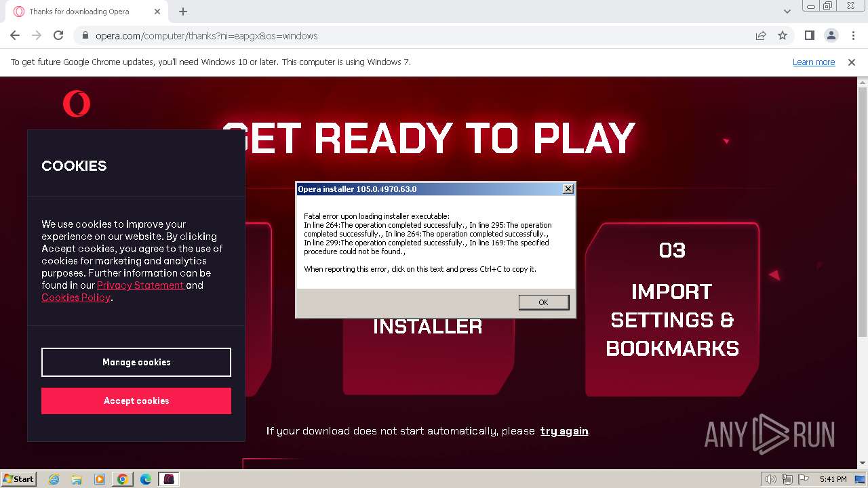Bookmark this tab with the star icon
This screenshot has height=488, width=868.
783,35
